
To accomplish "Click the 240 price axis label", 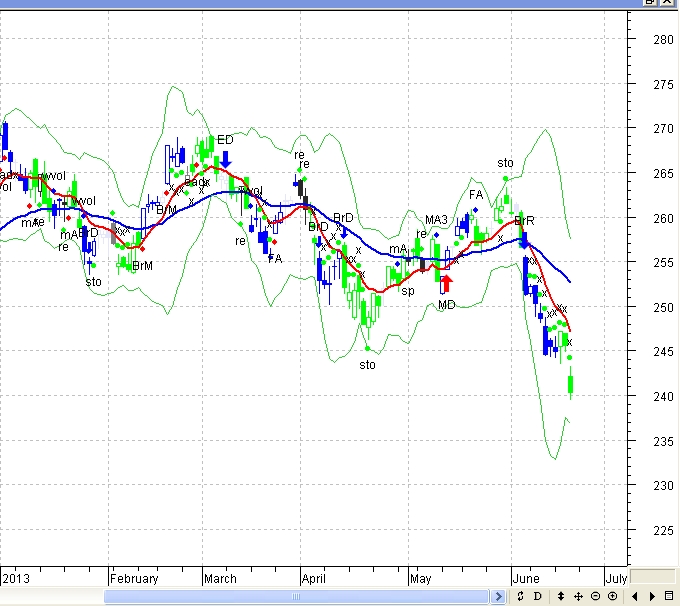I will point(664,396).
